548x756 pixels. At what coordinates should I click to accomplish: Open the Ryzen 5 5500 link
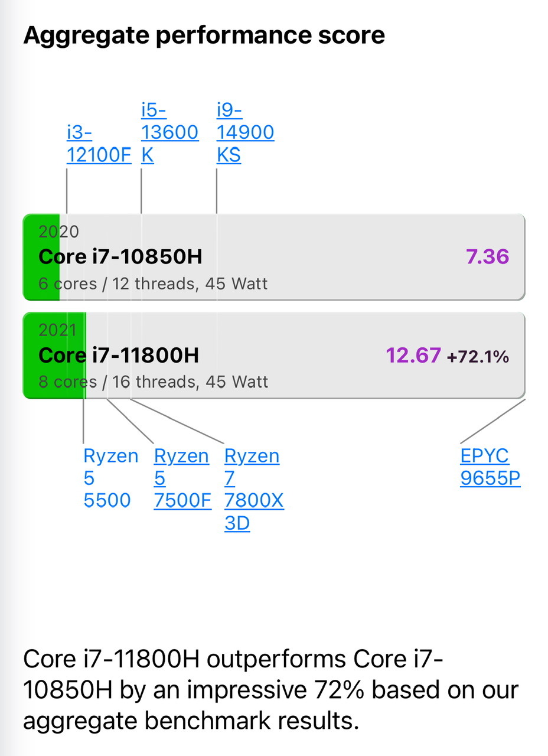(x=110, y=478)
